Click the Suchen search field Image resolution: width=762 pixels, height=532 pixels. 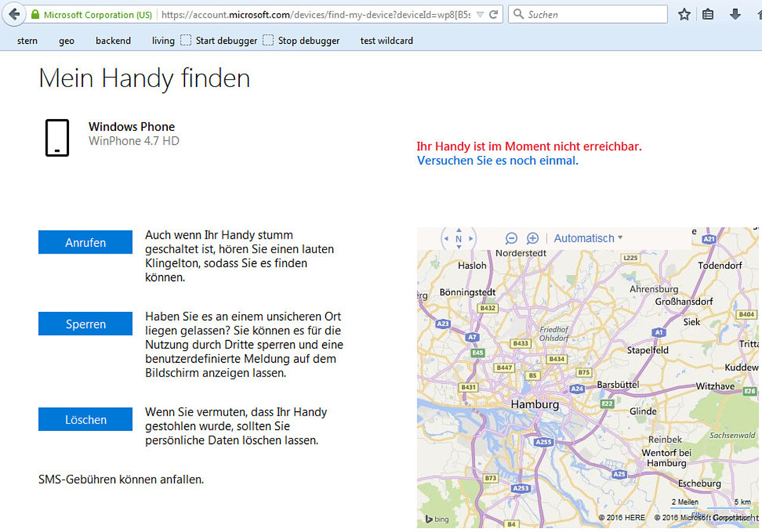click(588, 14)
